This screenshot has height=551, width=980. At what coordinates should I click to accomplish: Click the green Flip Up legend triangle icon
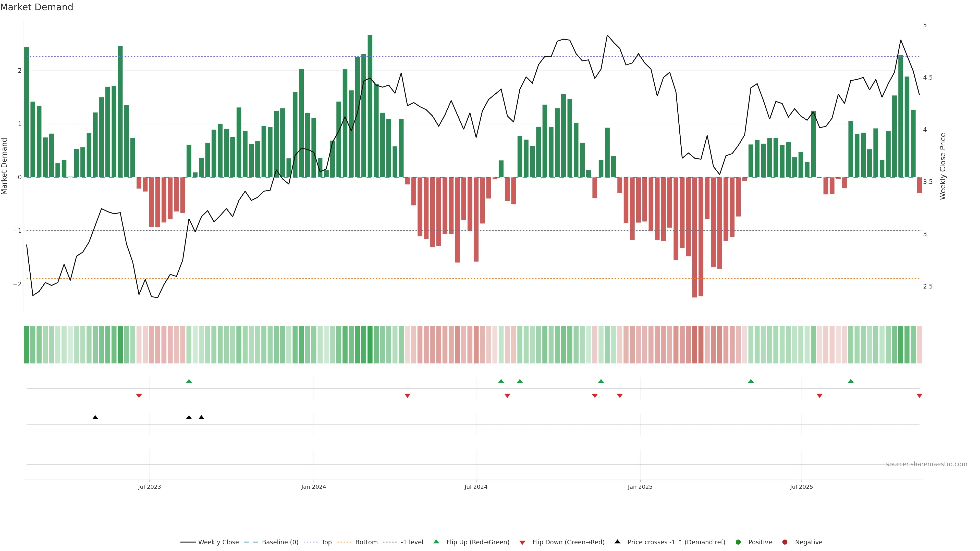[436, 542]
